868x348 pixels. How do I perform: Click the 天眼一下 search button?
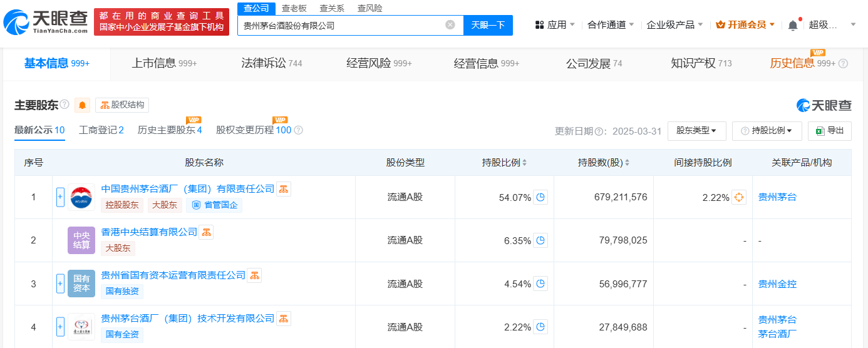488,25
